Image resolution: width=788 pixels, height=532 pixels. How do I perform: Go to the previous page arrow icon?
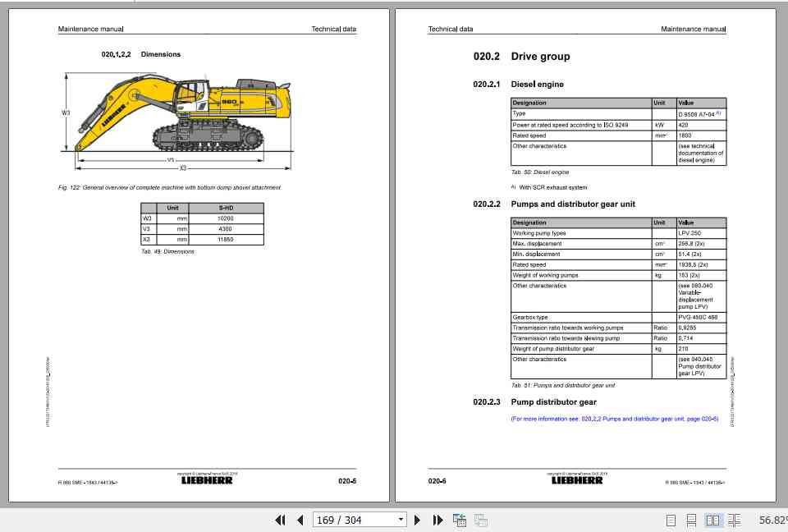tap(300, 520)
